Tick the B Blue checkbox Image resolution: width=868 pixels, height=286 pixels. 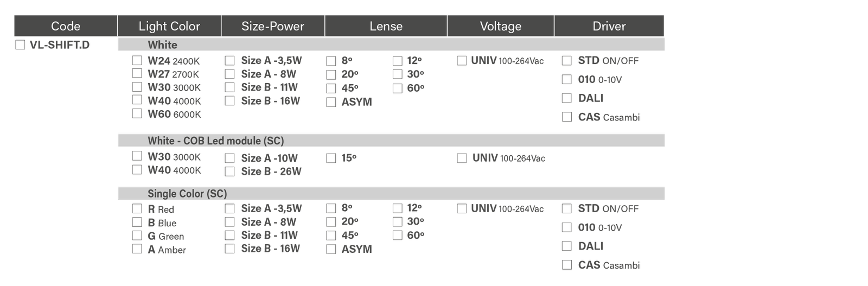coord(137,223)
